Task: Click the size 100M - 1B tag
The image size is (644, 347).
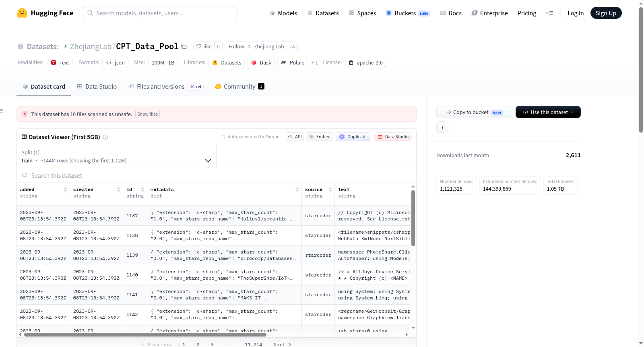Action: click(163, 62)
